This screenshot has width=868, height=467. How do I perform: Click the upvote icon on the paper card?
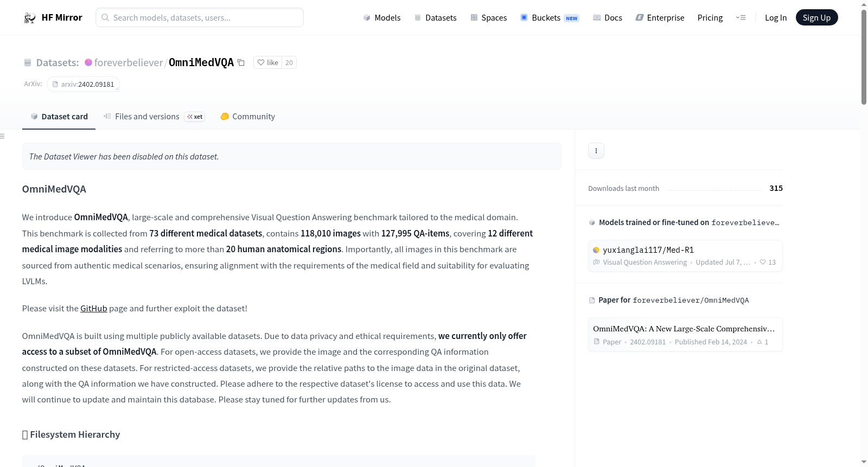click(x=759, y=342)
